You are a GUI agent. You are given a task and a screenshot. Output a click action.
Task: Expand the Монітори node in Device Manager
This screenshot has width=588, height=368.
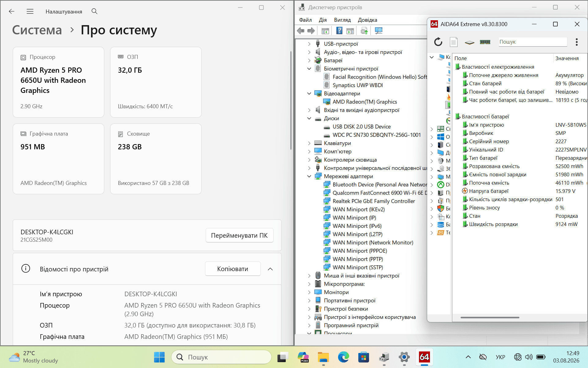(309, 292)
